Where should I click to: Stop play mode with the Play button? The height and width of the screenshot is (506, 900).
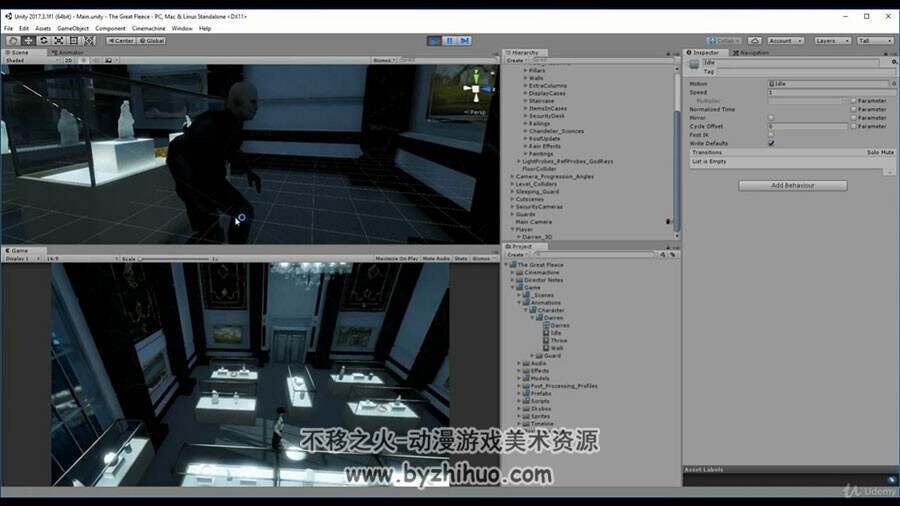point(434,41)
